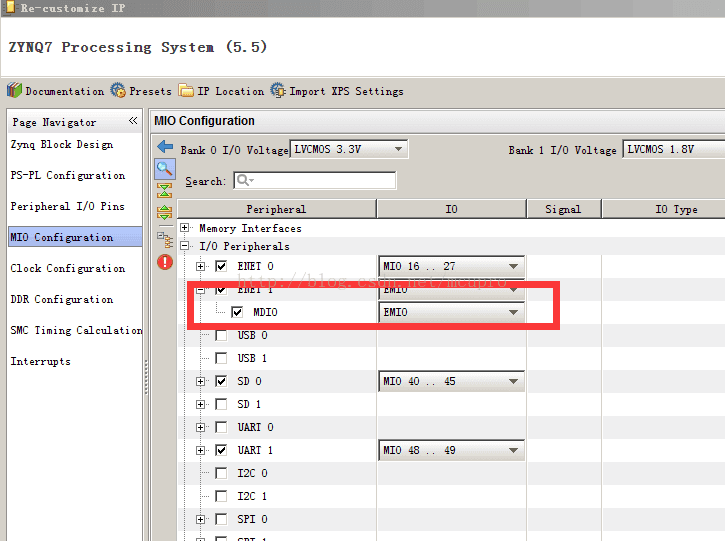Uncheck the UART 1 checkbox
The image size is (725, 541).
[x=221, y=450]
